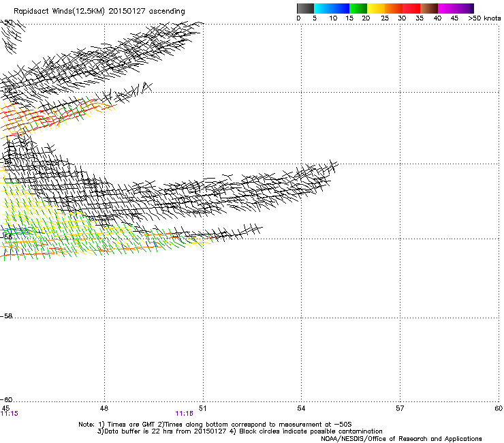Screen dimensions: 504x443
Task: Click the longitude label '54'
Action: click(x=301, y=408)
